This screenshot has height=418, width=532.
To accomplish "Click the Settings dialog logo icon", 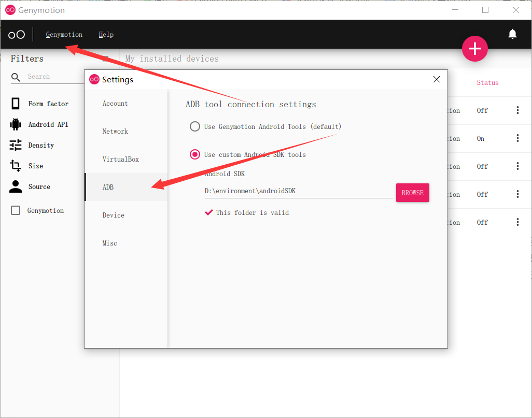I will [94, 79].
